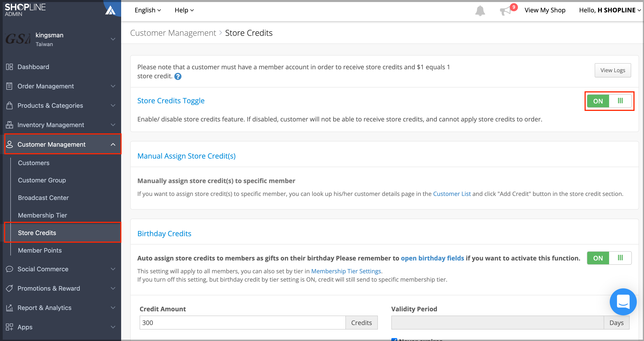Click the Validity Period input field
The height and width of the screenshot is (341, 644).
(x=497, y=323)
